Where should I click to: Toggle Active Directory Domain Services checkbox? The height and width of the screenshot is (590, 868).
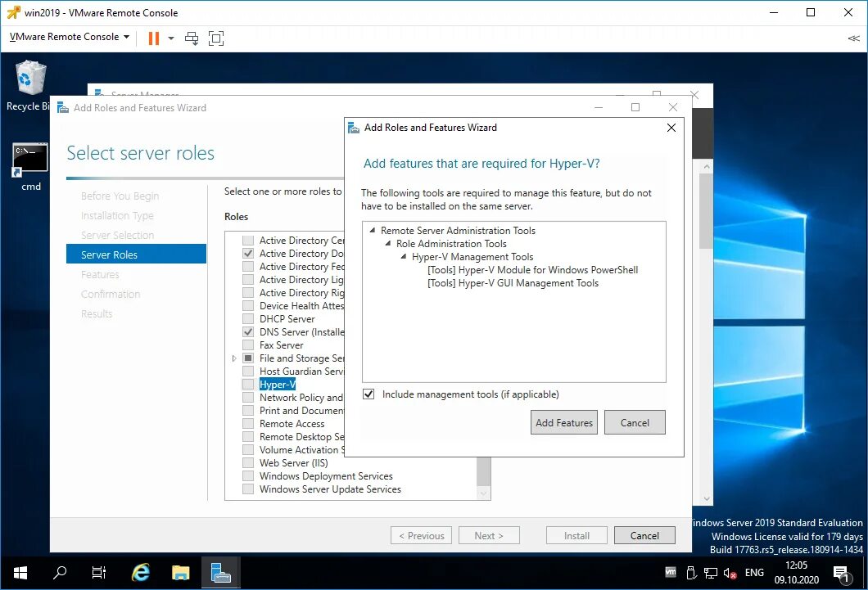pos(248,253)
